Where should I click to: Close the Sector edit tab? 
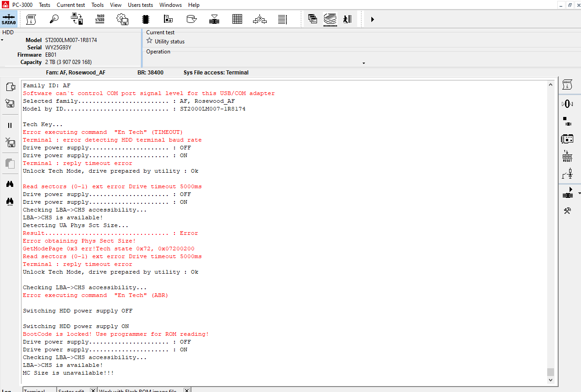93,390
